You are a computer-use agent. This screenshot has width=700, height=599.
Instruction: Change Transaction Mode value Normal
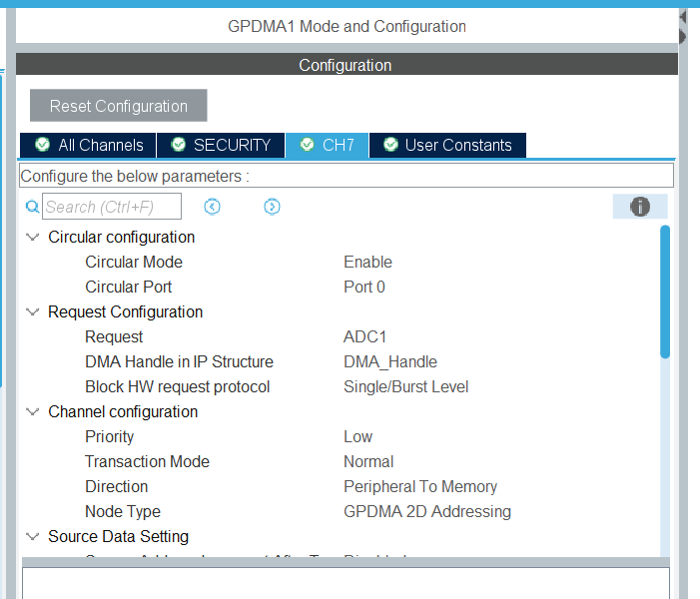[x=368, y=462]
